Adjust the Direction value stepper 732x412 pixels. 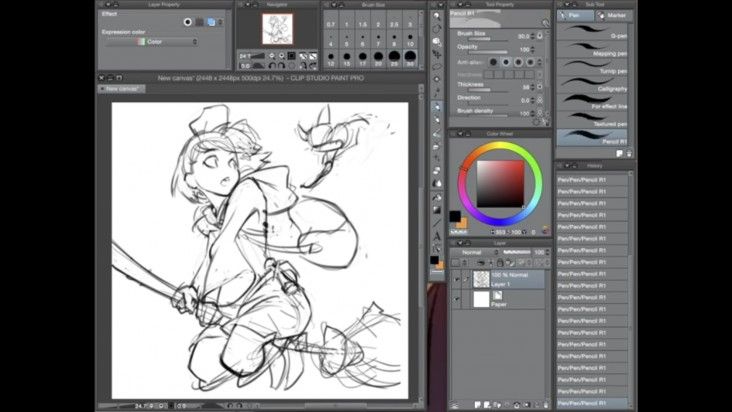[x=533, y=100]
